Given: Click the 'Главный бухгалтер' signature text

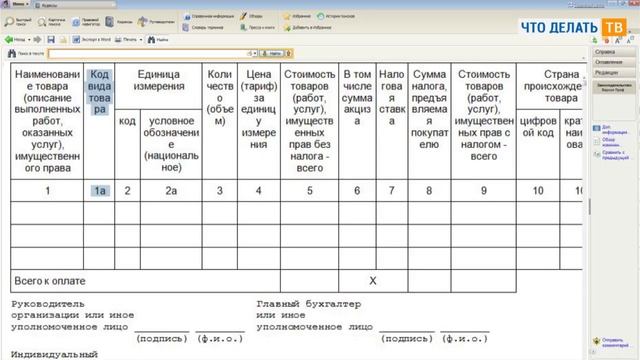Looking at the screenshot, I should [309, 304].
